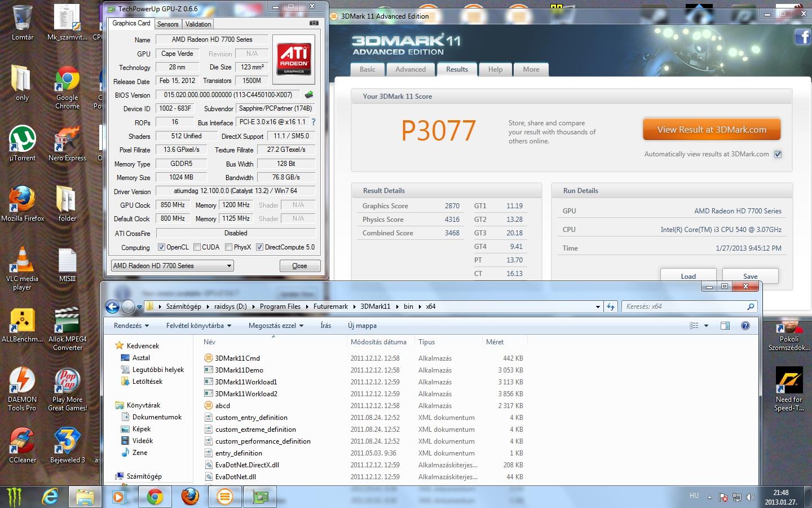Click View Result at 3DMark.com button
Viewport: 812px width, 508px height.
click(x=712, y=129)
